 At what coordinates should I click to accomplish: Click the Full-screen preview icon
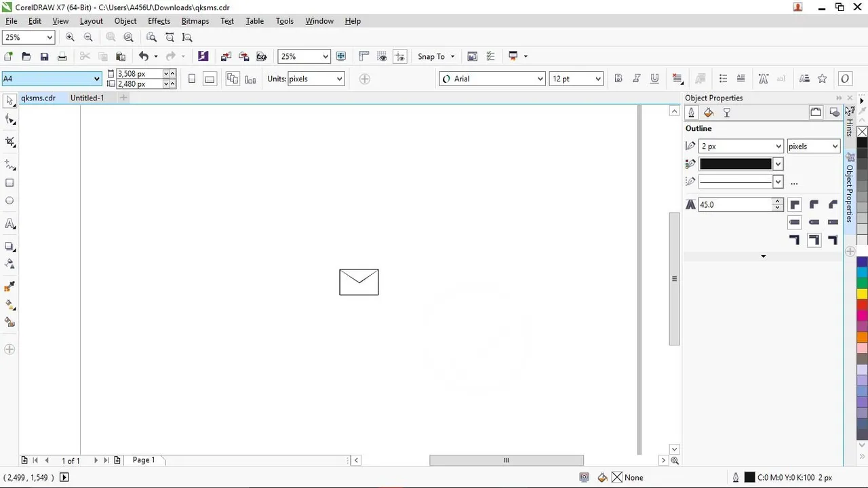[x=341, y=56]
